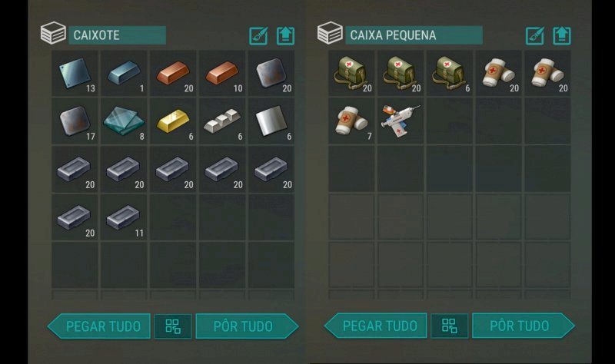Click the sort grid button under Caixote
Screen dimensions: 615x364
[173, 326]
